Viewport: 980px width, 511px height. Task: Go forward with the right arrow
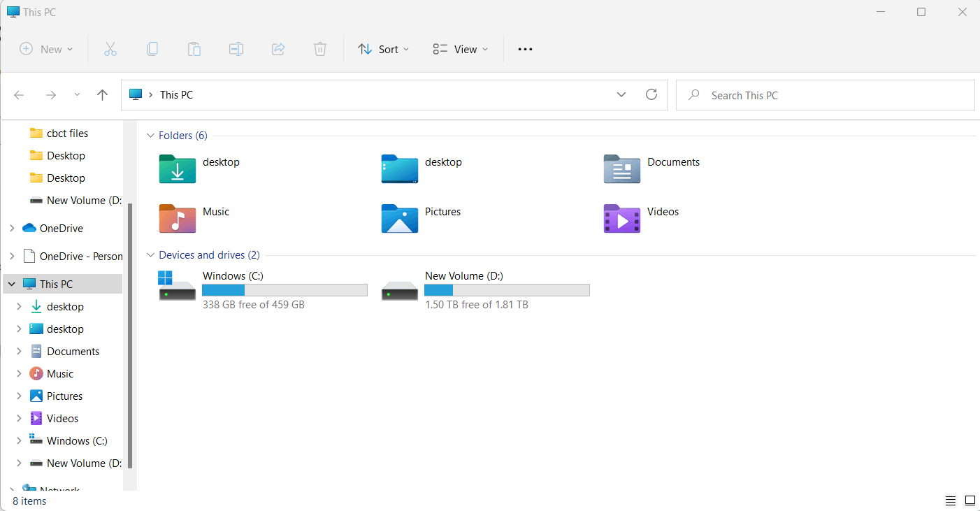[x=50, y=95]
